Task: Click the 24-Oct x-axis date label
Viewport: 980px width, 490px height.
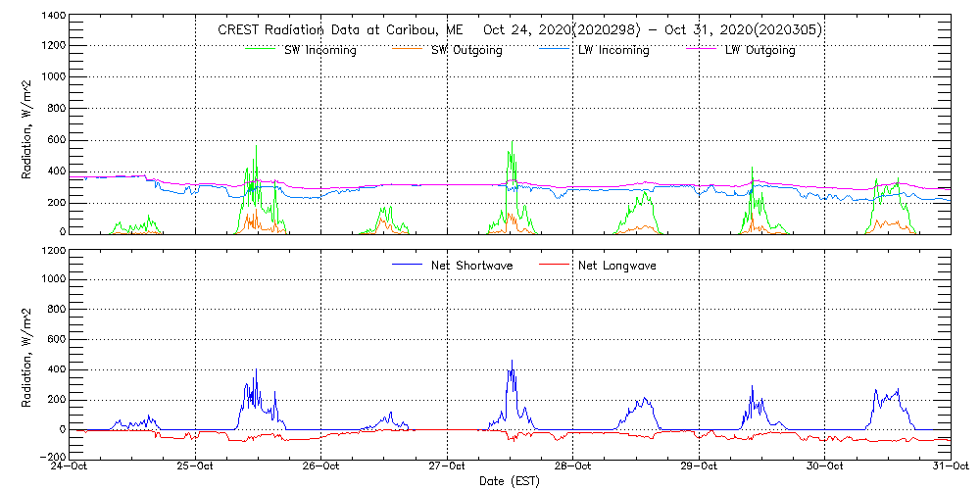Action: click(73, 467)
